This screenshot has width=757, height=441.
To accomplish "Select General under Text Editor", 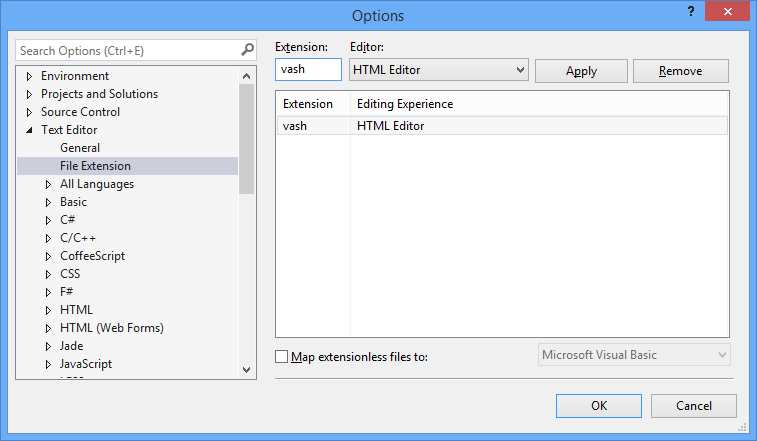I will (x=80, y=148).
